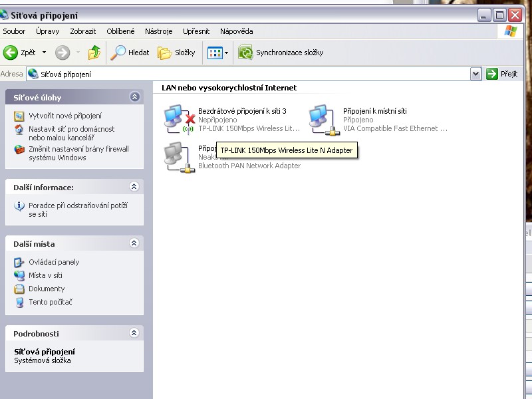
Task: Click the grey forward arrow icon
Action: coord(63,53)
